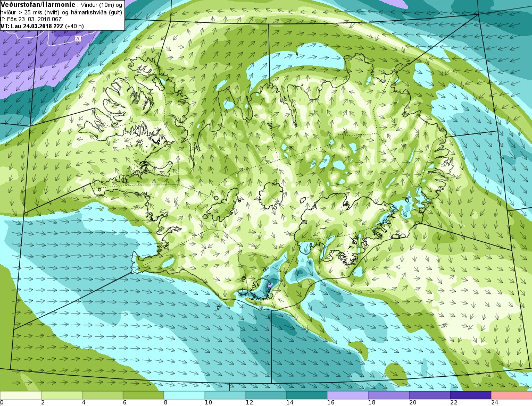Click the "25" gust contour label
Image resolution: width=532 pixels, height=406 pixels.
click(x=78, y=39)
